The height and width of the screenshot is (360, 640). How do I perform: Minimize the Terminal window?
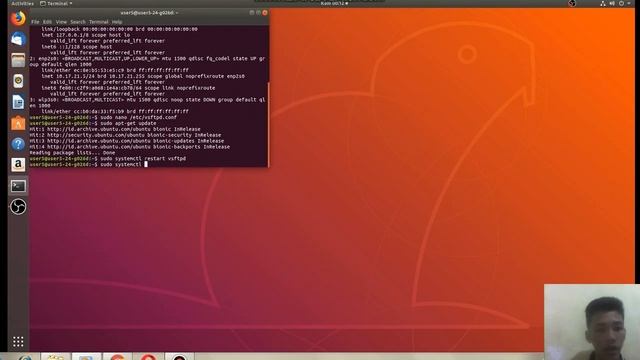[252, 13]
